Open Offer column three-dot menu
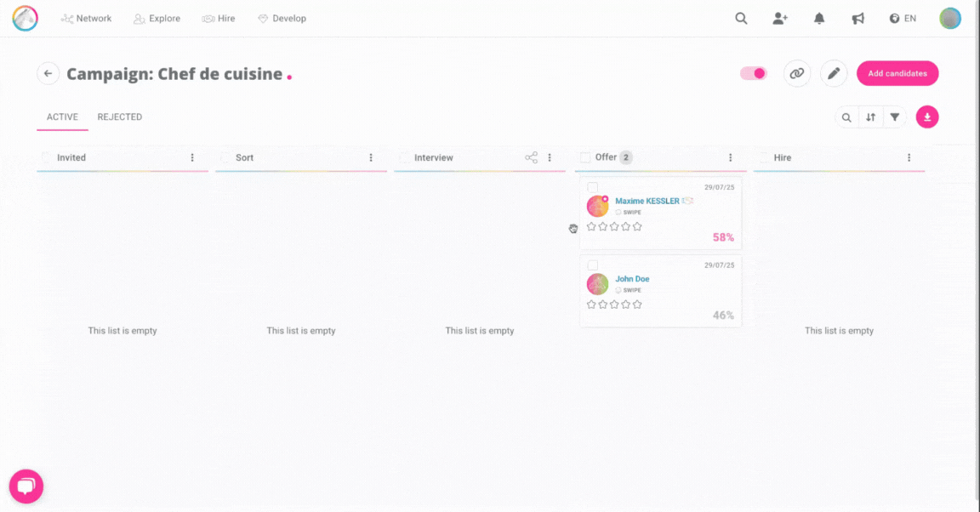The image size is (980, 512). click(730, 157)
